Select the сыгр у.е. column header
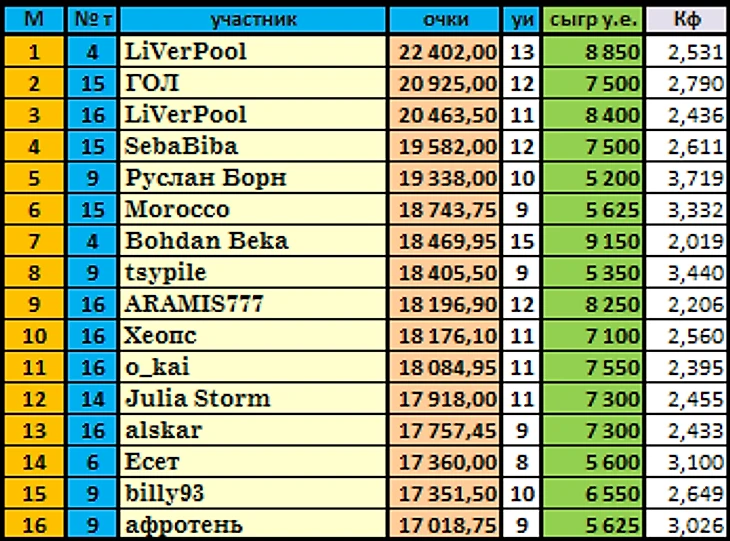The height and width of the screenshot is (541, 730). pos(593,20)
